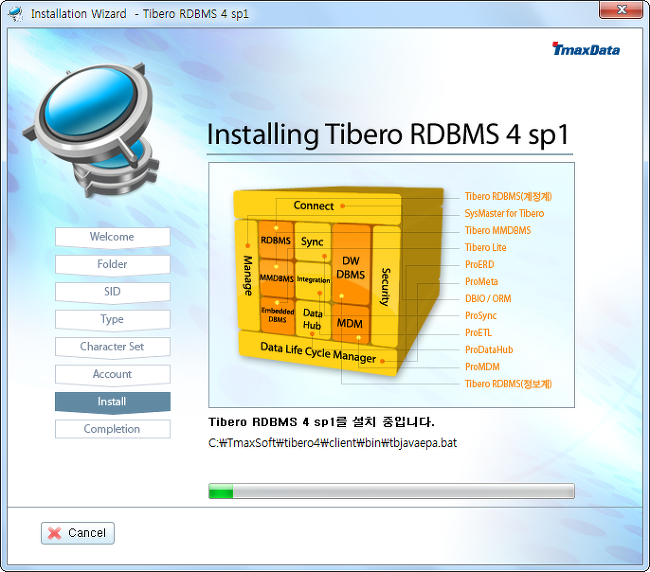Select the highlighted Install step
Screen dimensions: 650x572
(x=112, y=402)
